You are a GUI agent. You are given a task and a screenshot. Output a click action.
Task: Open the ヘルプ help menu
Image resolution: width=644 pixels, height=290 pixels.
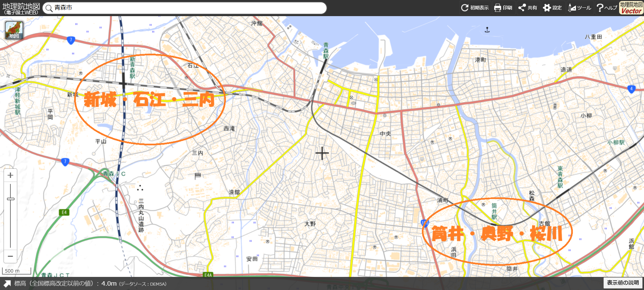[607, 8]
